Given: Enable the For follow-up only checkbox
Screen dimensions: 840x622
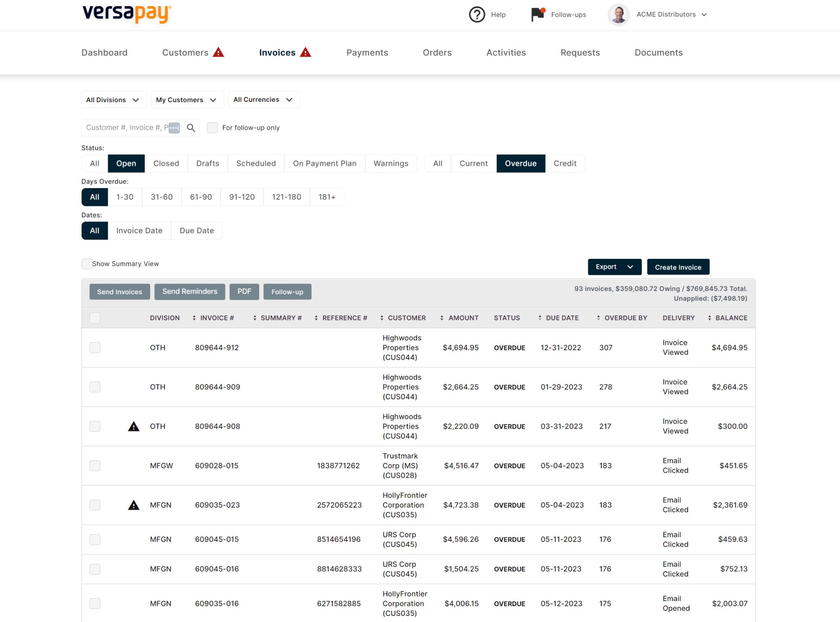Looking at the screenshot, I should click(x=212, y=128).
